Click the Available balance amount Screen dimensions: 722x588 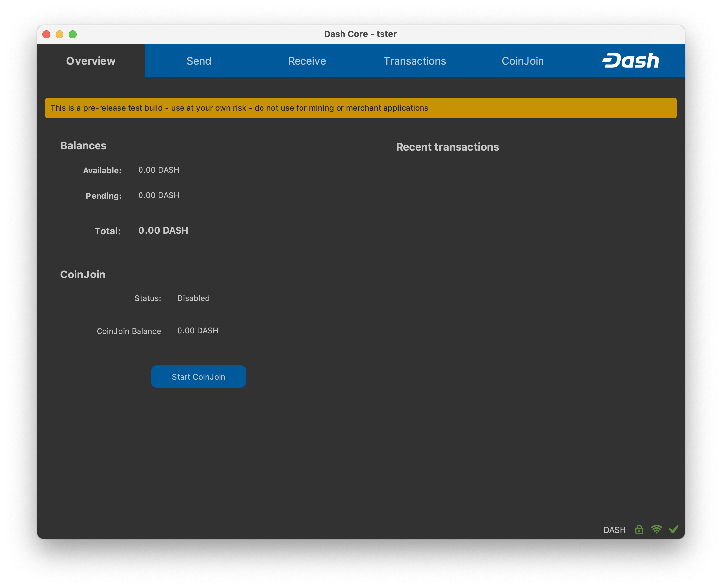[159, 170]
